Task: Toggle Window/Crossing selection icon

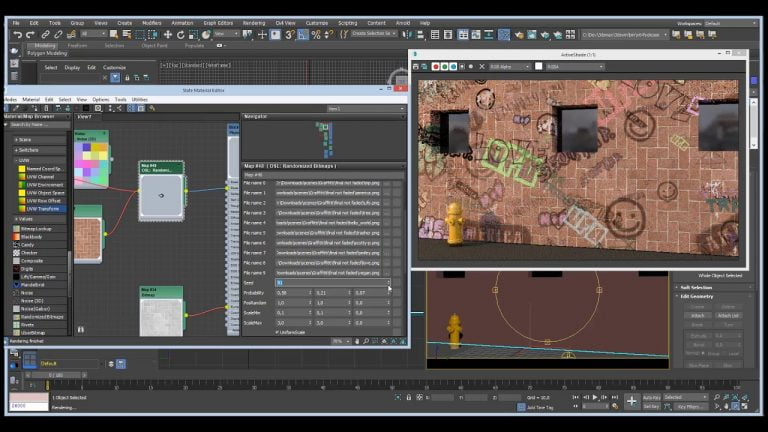Action: (153, 34)
